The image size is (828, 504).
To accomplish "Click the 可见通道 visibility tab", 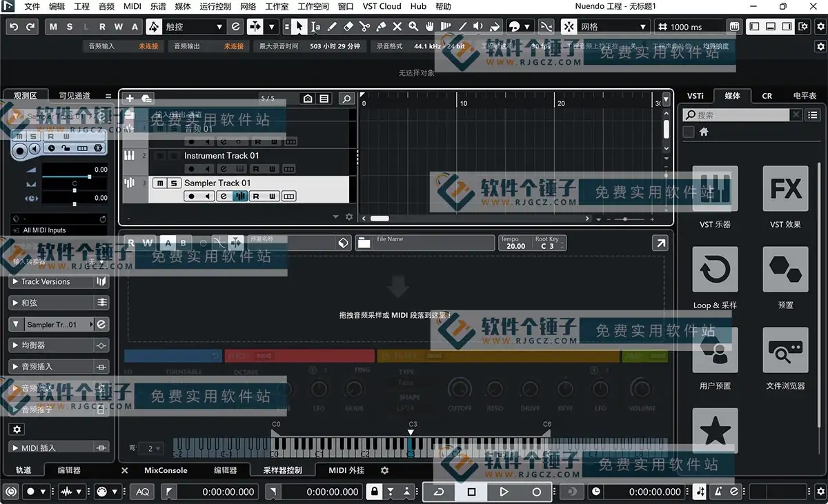I will pyautogui.click(x=75, y=96).
